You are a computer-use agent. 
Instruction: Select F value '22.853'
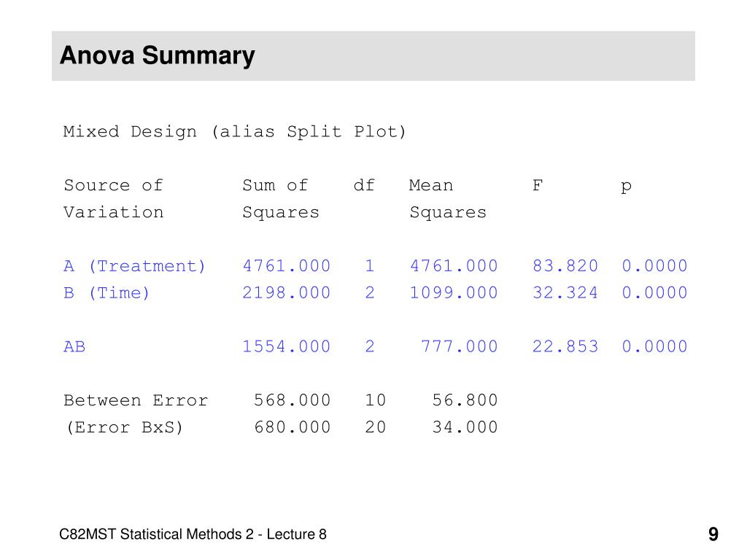coord(565,346)
